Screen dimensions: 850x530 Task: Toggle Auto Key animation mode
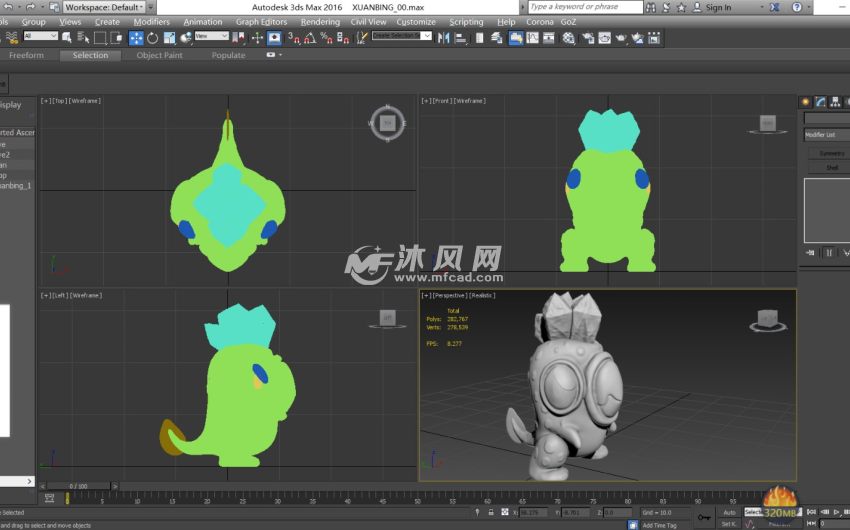[730, 512]
